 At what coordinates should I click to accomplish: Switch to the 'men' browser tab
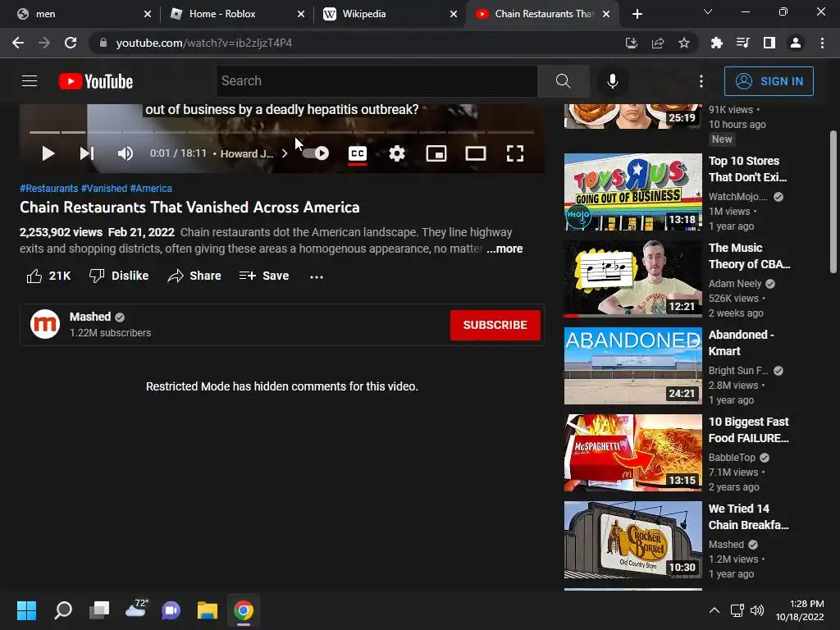[80, 14]
